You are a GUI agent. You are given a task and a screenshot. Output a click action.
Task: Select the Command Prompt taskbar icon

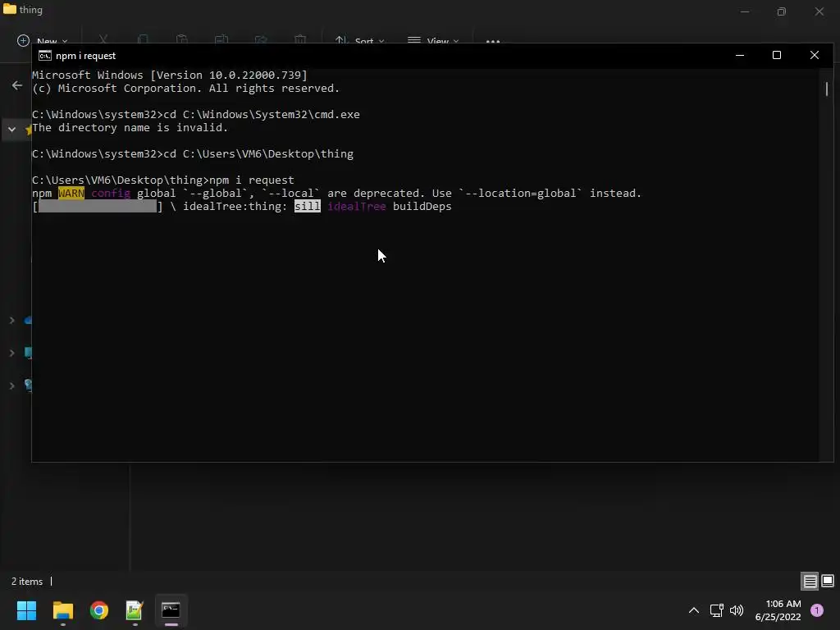[171, 610]
